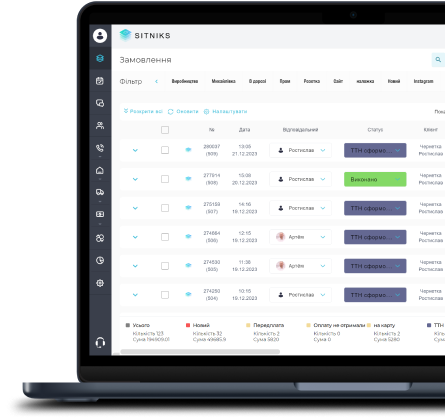Expand row of order 280037
The image size is (445, 418).
tap(135, 150)
